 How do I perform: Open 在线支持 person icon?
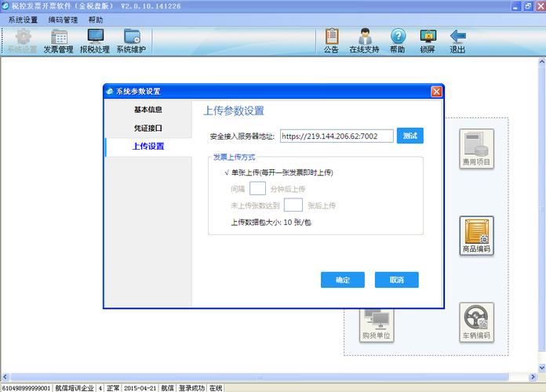[364, 41]
